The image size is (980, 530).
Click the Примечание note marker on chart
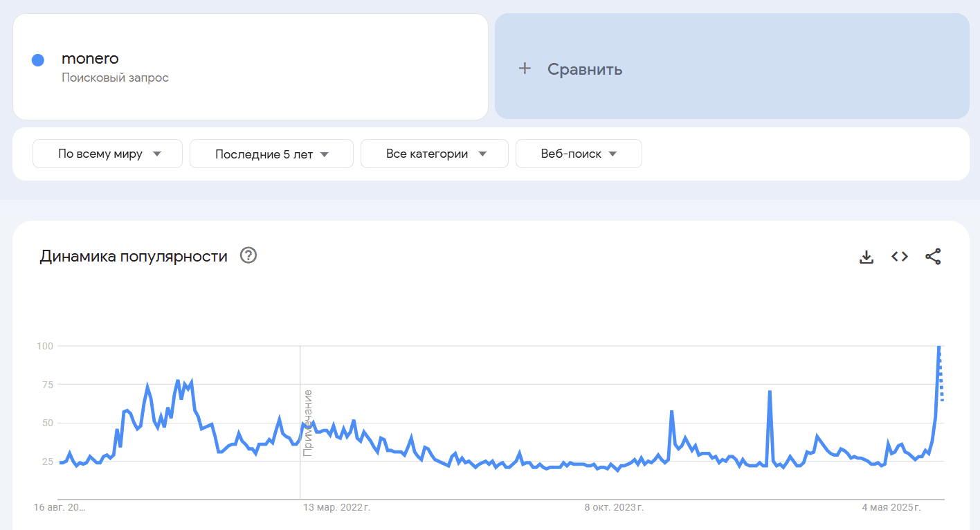pos(308,423)
